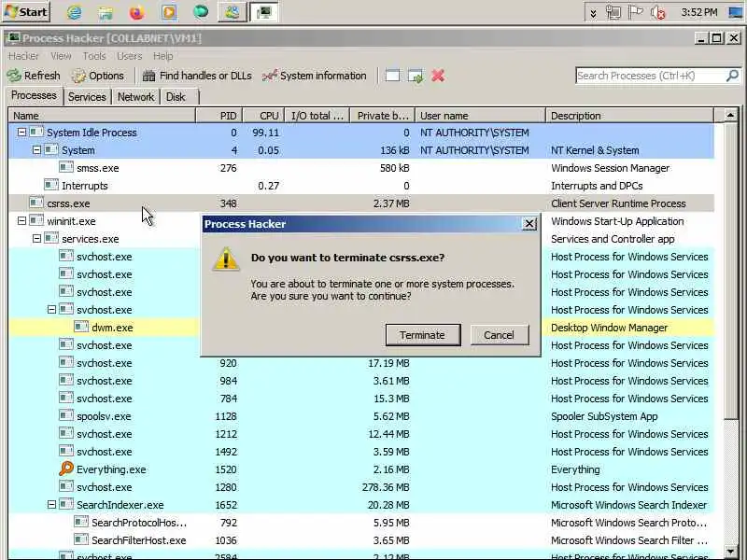Collapse the wininit.exe tree node
The image size is (747, 560).
pyautogui.click(x=21, y=221)
